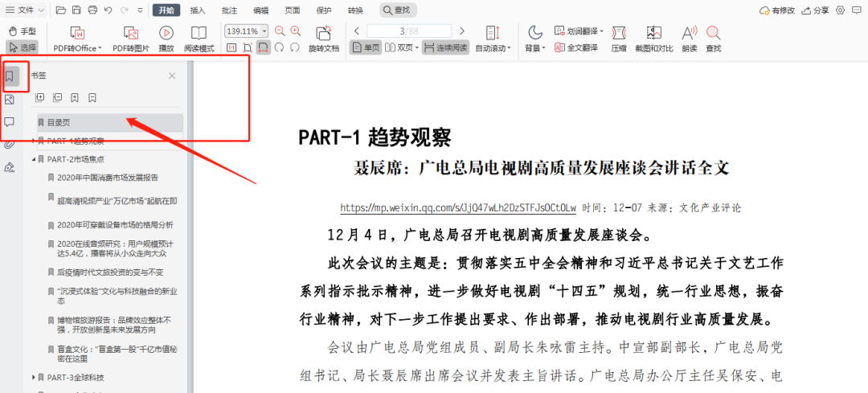This screenshot has width=868, height=393.
Task: Click the 旋转文档 rotate icon
Action: (x=324, y=38)
